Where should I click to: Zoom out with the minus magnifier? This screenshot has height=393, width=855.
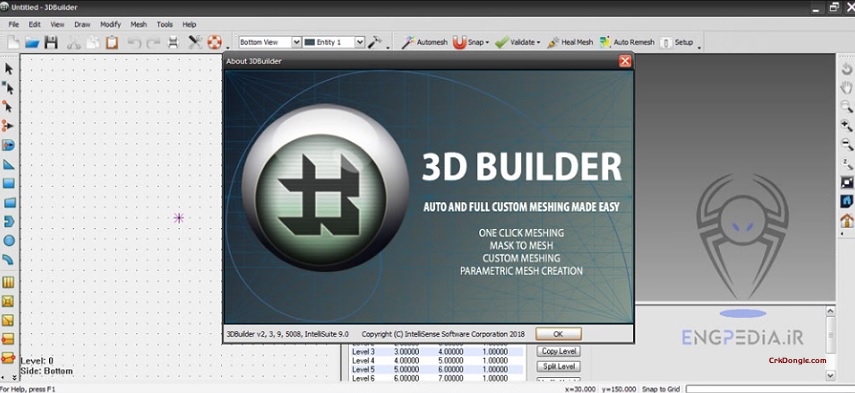846,144
